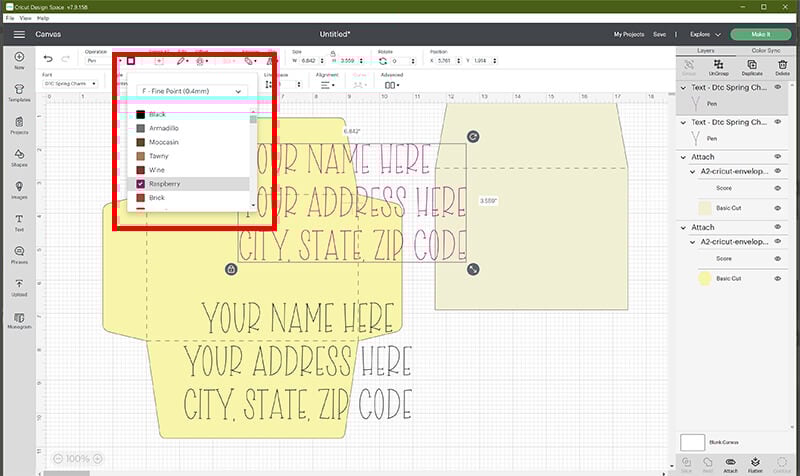Hide the second Text - Dtc Spring layer

click(x=778, y=122)
